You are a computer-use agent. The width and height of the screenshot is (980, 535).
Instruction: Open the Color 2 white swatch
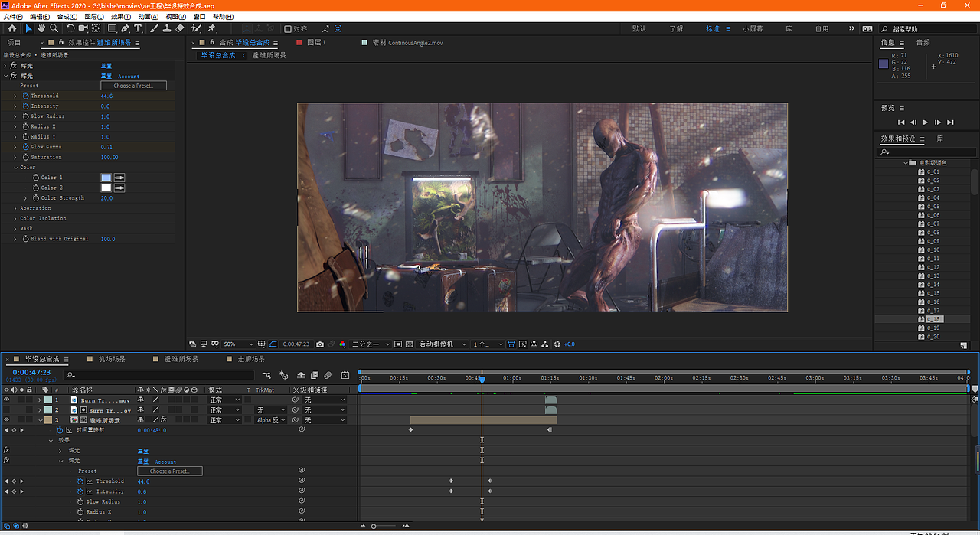click(x=106, y=188)
